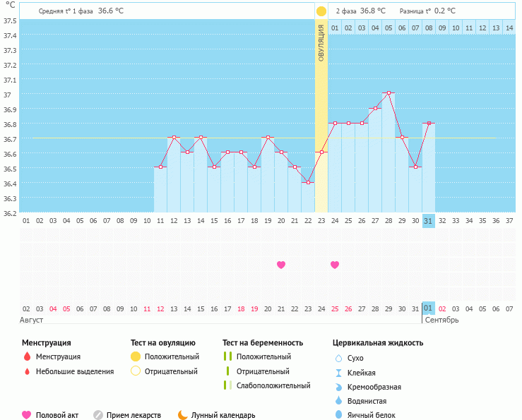Click the 37.0 peak data point on day 28
522x420 pixels.
click(388, 93)
